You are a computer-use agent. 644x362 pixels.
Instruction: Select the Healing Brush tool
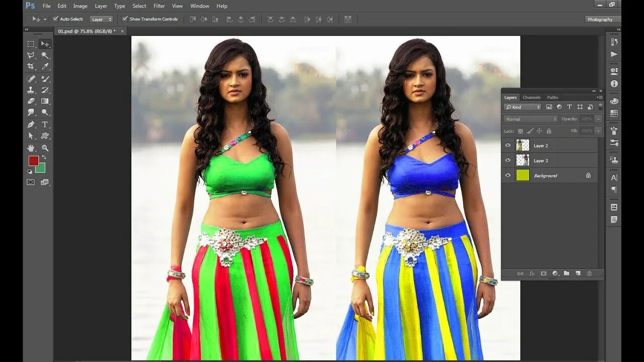[x=31, y=78]
